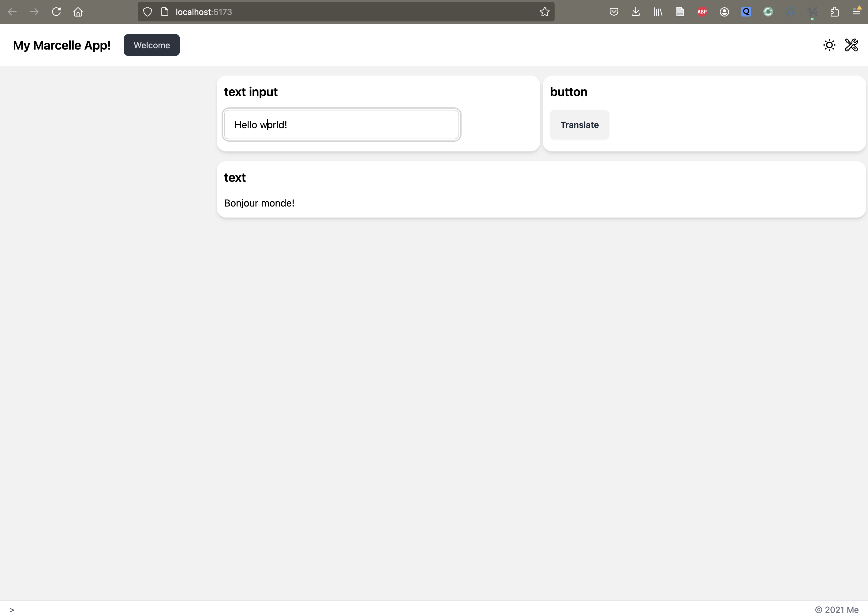Open the extensions puzzle piece icon

(834, 12)
